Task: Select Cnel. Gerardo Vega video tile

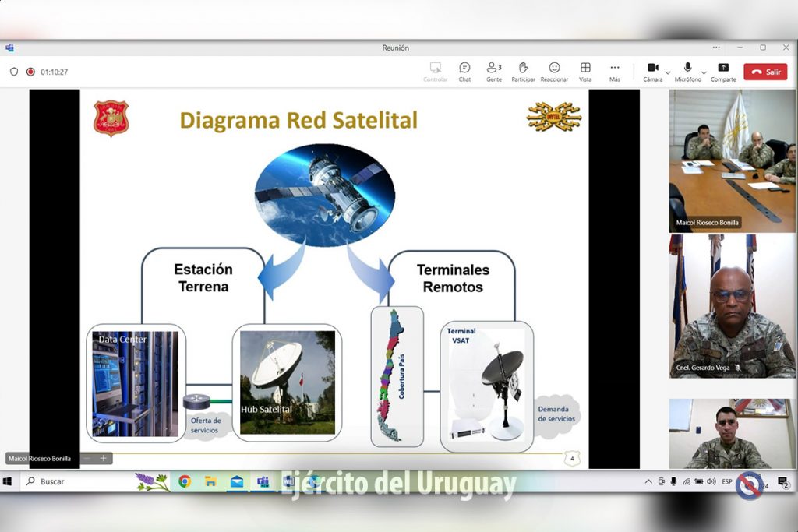Action: coord(733,306)
